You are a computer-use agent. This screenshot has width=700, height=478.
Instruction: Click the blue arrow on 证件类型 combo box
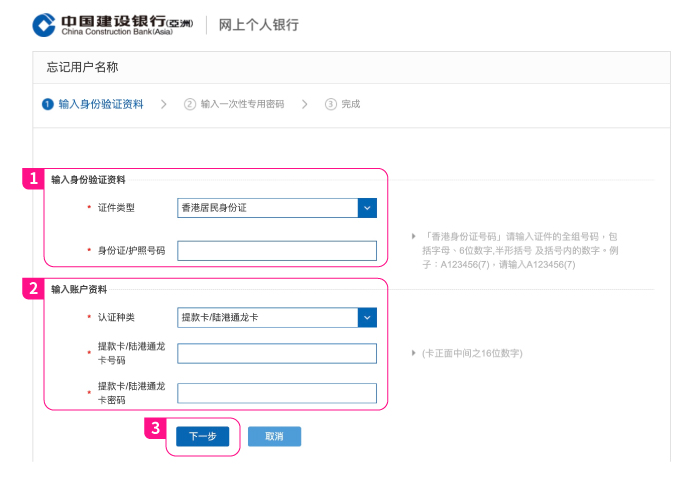click(367, 208)
